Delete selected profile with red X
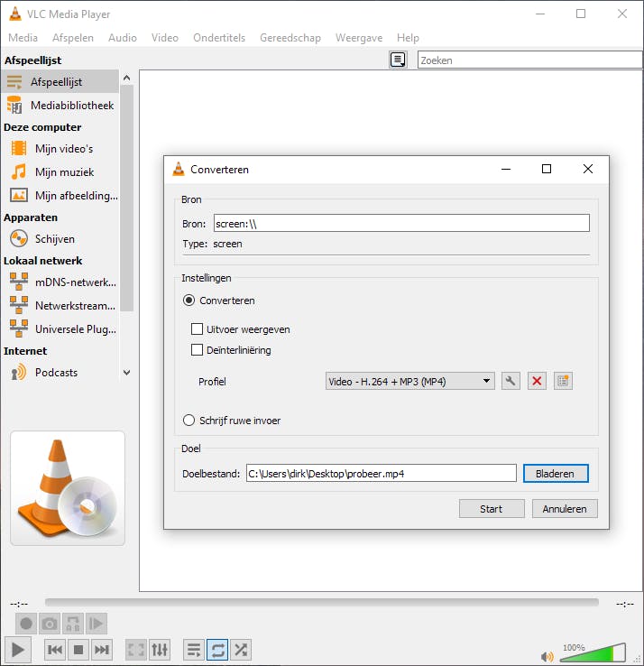The width and height of the screenshot is (644, 666). [537, 381]
